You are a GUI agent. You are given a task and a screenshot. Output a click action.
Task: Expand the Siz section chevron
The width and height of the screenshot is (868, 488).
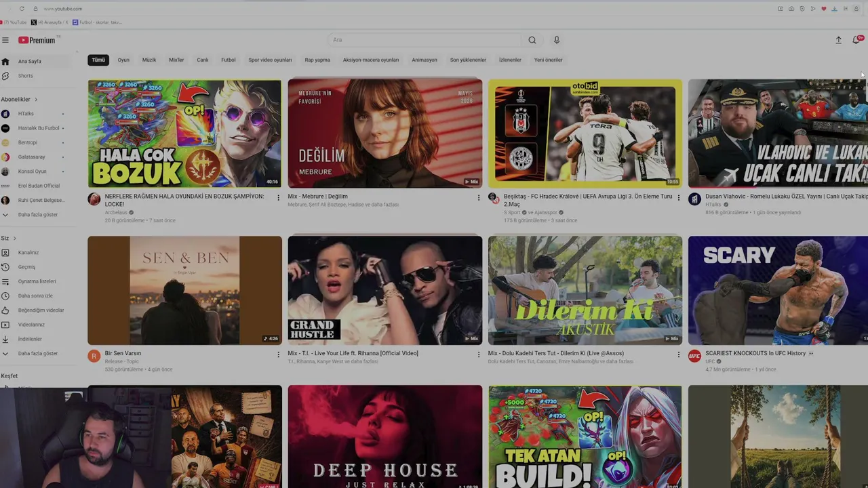pos(14,239)
